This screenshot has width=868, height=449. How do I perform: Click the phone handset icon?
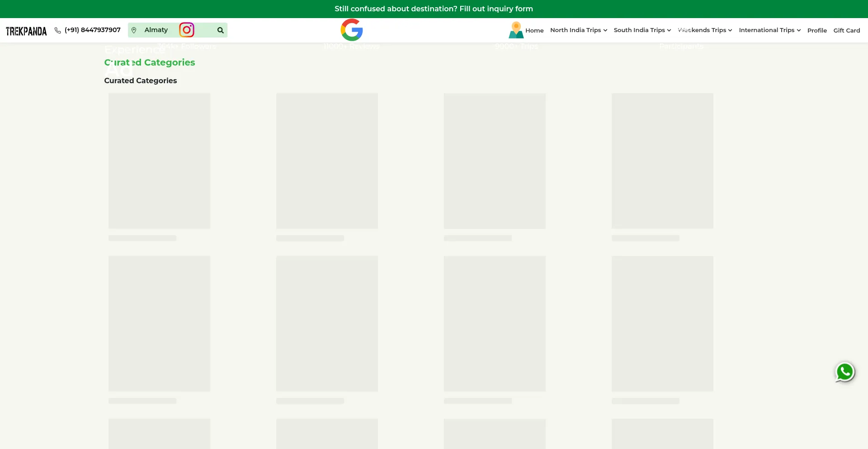click(x=58, y=30)
